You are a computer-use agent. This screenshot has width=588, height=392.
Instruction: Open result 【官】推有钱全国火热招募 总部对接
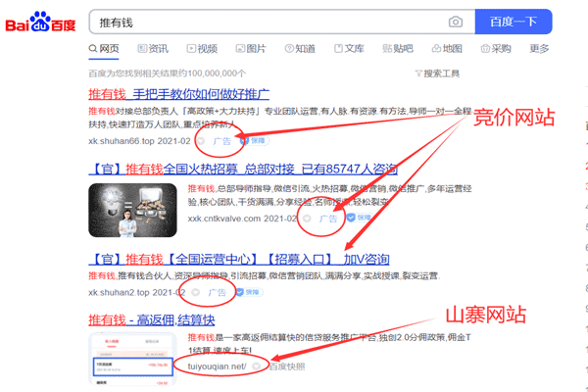[243, 170]
